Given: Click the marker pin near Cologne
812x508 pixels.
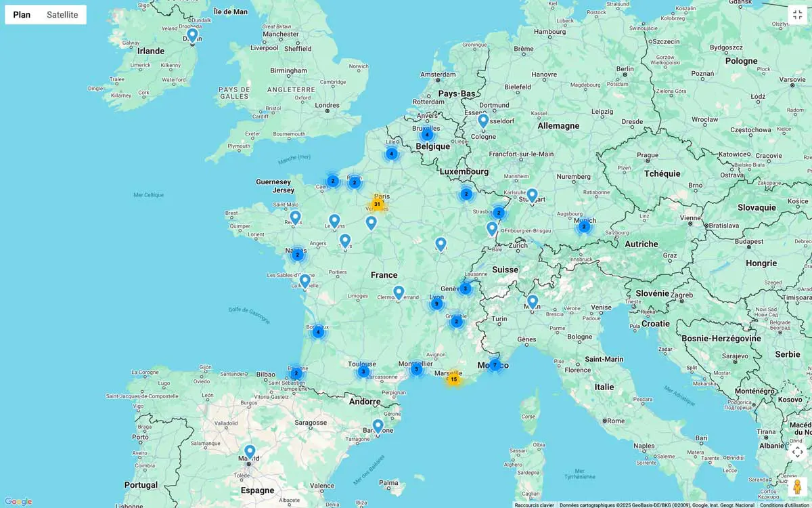Looking at the screenshot, I should click(x=483, y=121).
